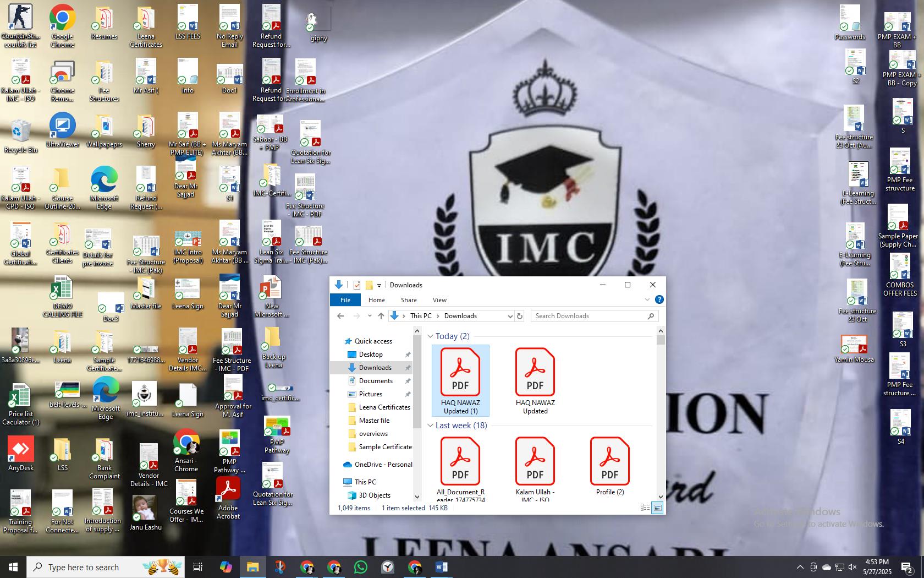Image resolution: width=924 pixels, height=578 pixels.
Task: Select the New Microsoft PowerPoint file icon
Action: [271, 297]
